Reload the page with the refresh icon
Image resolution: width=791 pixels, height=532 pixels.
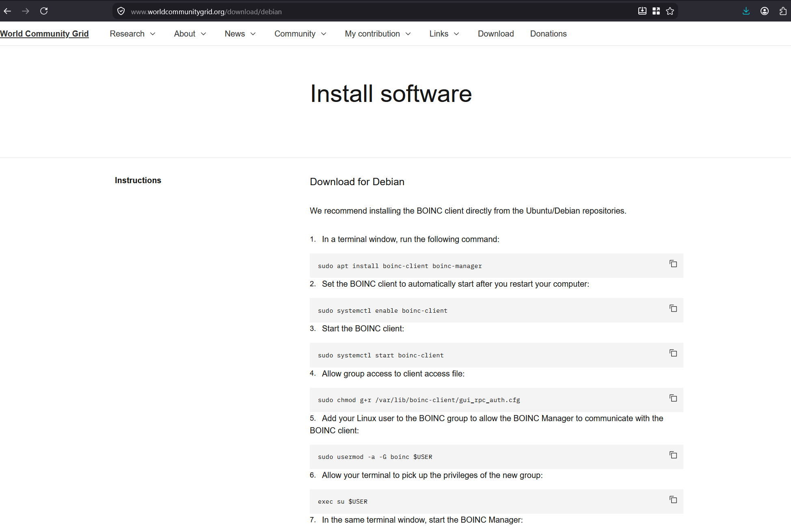coord(44,11)
